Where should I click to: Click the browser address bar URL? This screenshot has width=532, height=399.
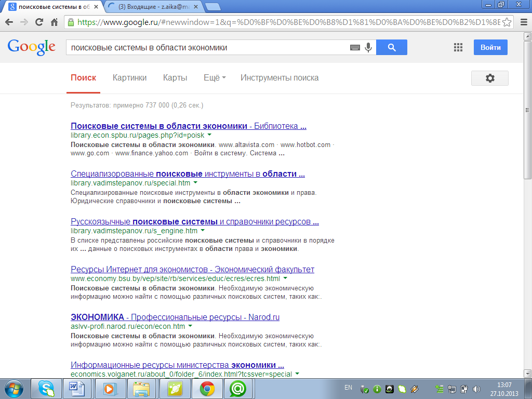pos(288,22)
